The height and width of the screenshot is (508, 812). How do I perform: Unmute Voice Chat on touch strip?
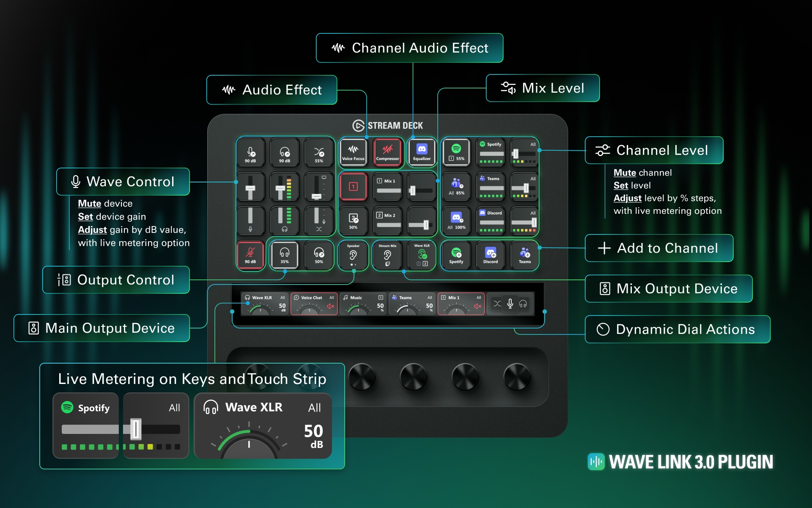tap(330, 306)
